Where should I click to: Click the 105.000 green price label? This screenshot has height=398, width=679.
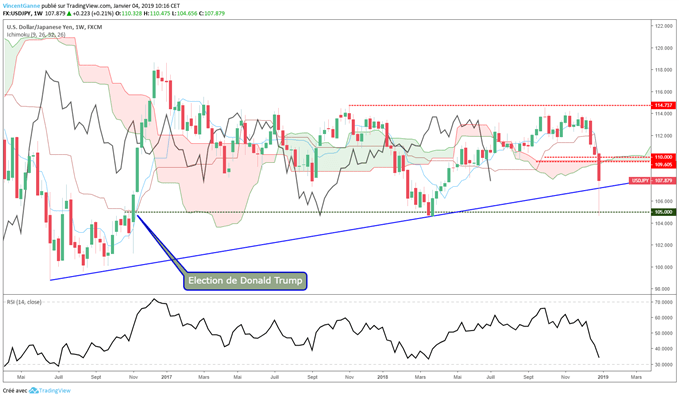click(663, 212)
